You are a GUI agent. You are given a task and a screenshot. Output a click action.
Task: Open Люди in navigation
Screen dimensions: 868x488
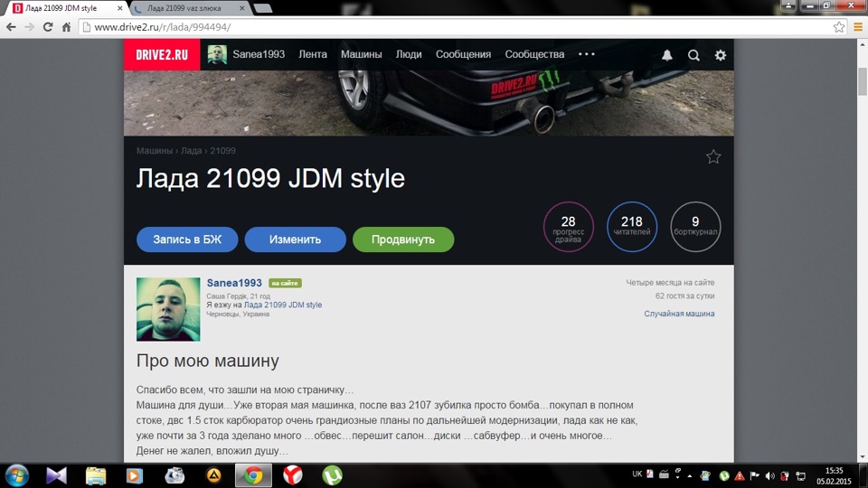(x=409, y=54)
